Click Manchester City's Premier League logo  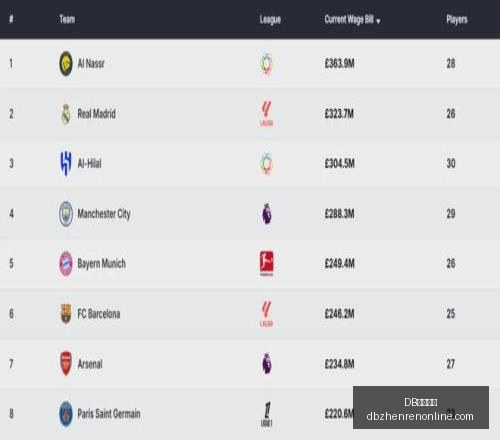coord(267,214)
